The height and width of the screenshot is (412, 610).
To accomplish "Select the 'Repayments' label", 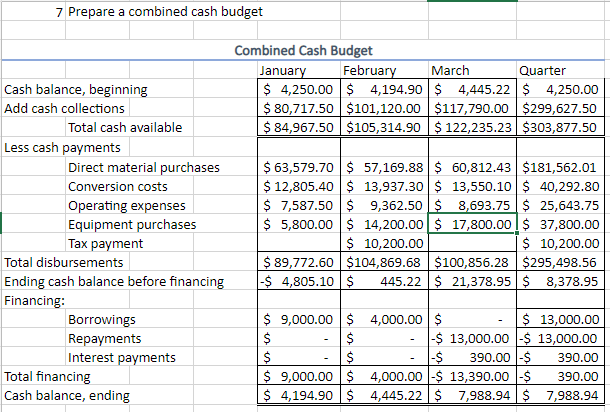I will [105, 339].
